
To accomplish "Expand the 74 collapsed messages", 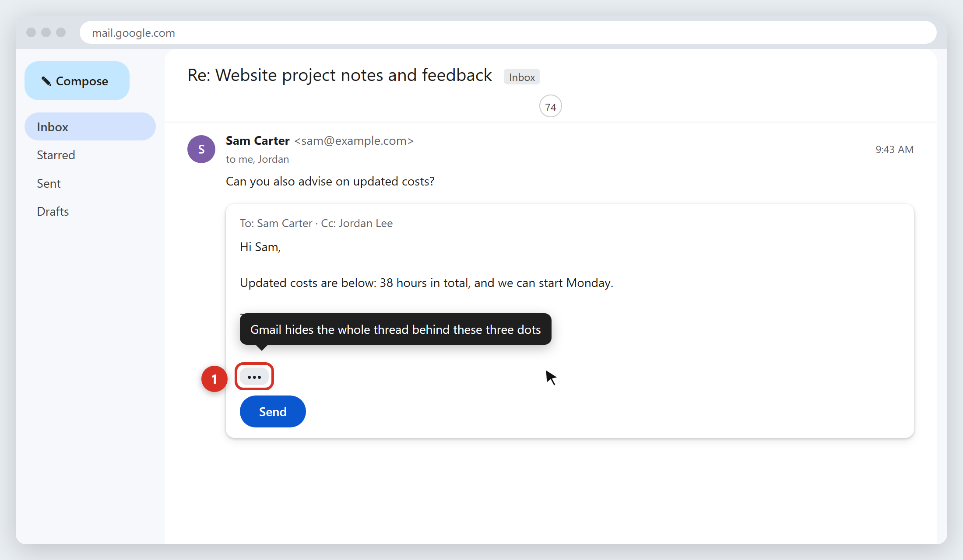I will [551, 107].
